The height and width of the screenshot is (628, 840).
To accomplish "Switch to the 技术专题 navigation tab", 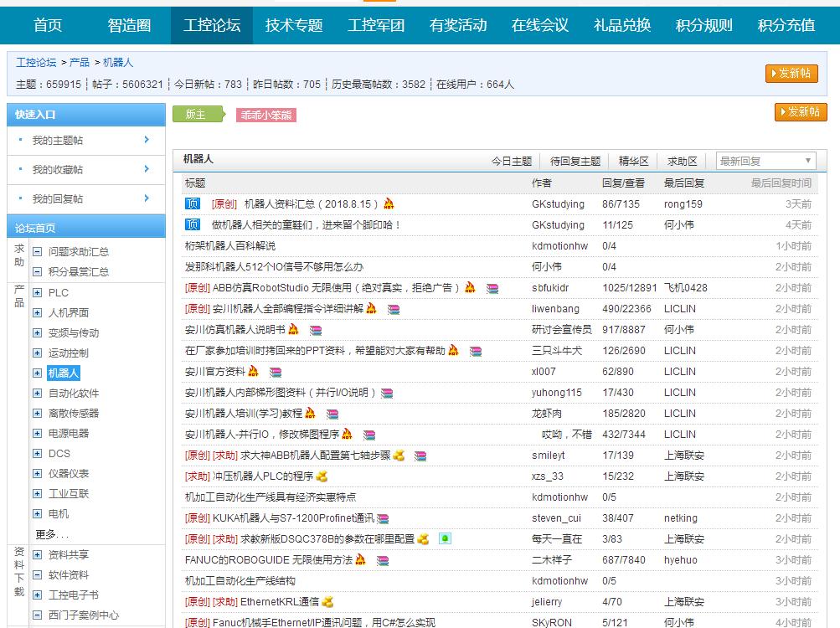I will pyautogui.click(x=296, y=25).
